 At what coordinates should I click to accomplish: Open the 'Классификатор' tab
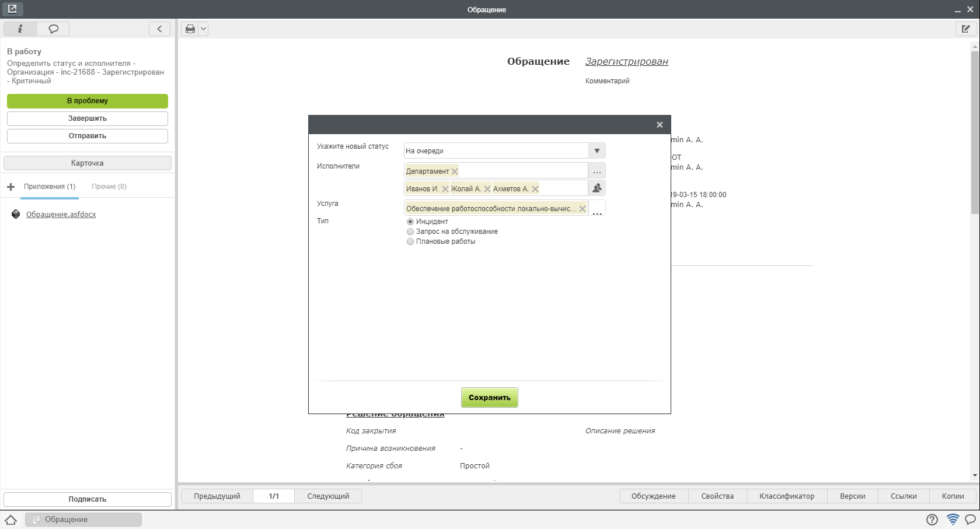pyautogui.click(x=787, y=496)
